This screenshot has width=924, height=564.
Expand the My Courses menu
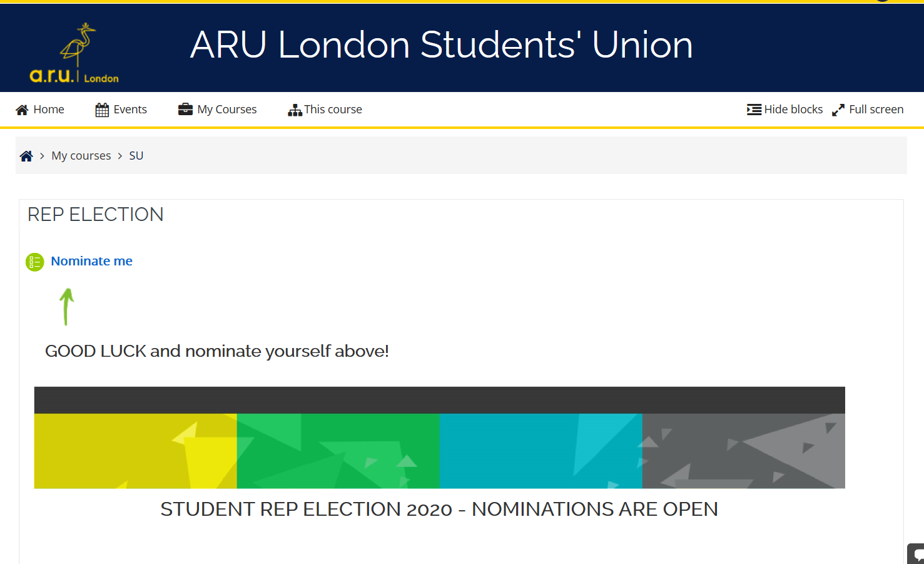227,110
